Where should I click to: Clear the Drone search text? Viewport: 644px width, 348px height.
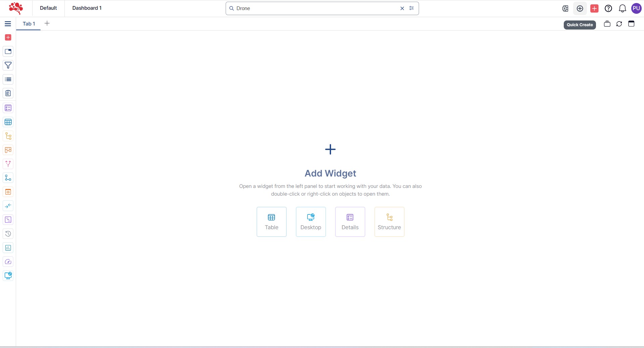402,8
